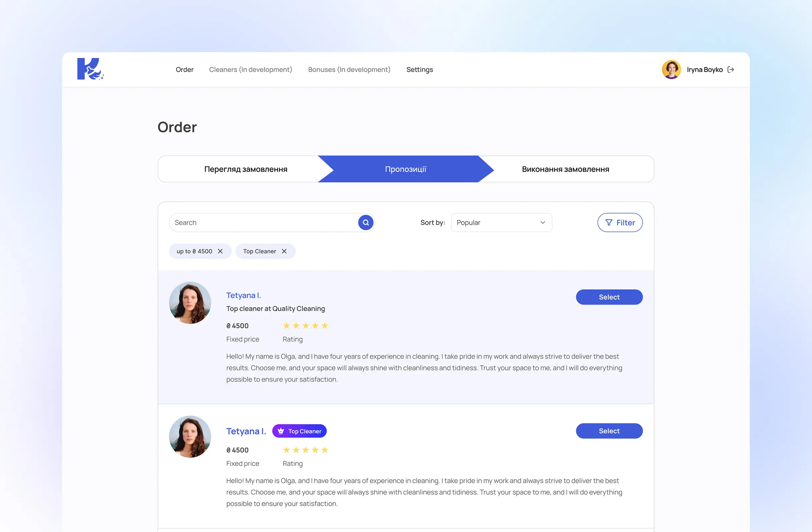
Task: Open the first Tetyana I. profile photo
Action: (190, 303)
